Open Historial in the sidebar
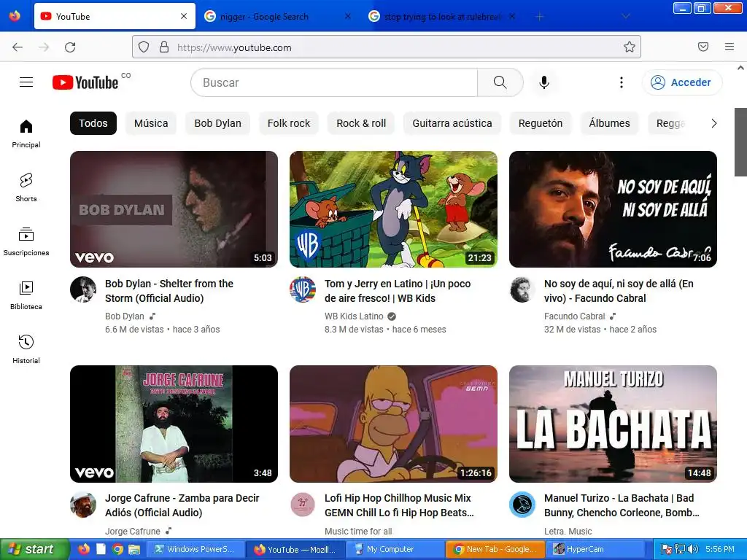 coord(26,349)
